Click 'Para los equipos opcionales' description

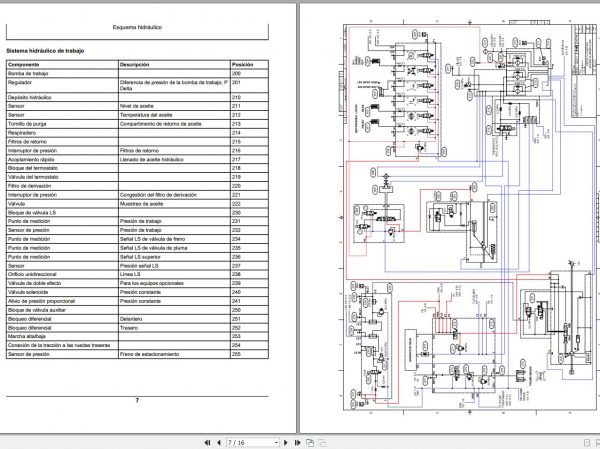(152, 283)
